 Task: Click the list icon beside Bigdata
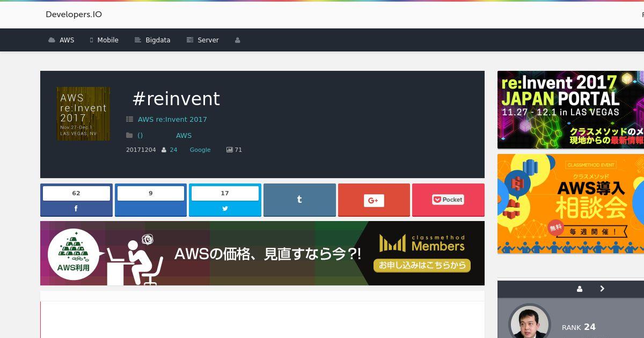point(137,40)
